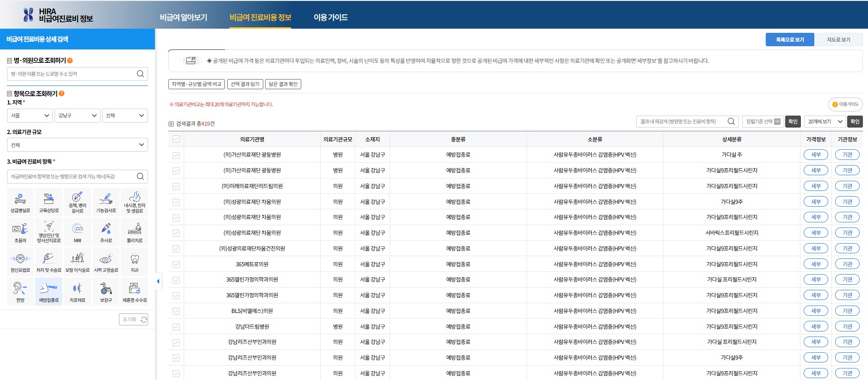Click 지역별·규모별 금액 비교 button
This screenshot has width=868, height=380.
[197, 84]
